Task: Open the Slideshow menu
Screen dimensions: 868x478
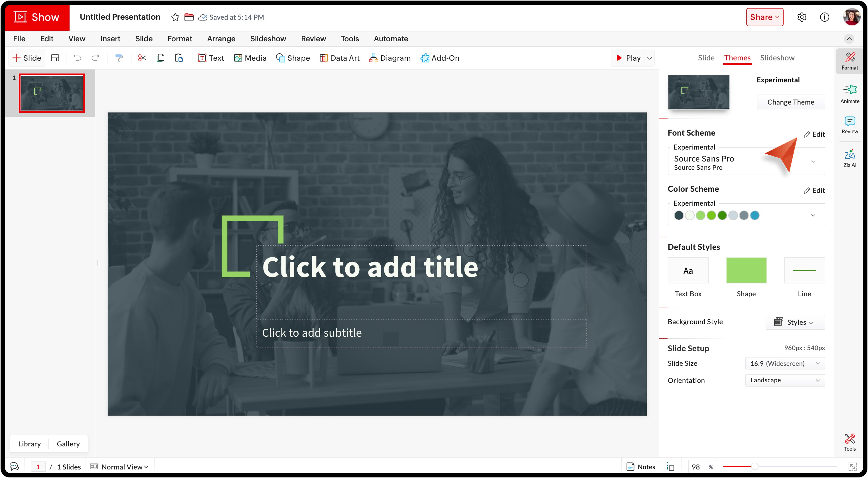Action: pos(268,39)
